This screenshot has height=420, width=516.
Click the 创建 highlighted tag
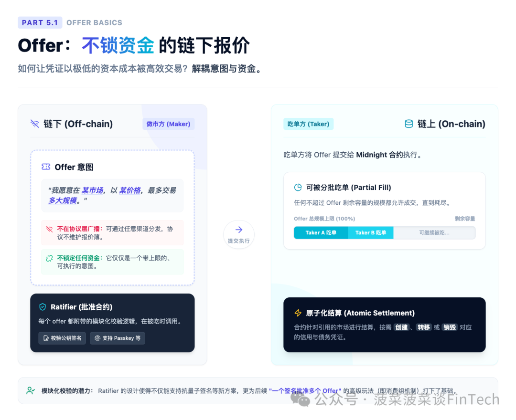point(401,327)
